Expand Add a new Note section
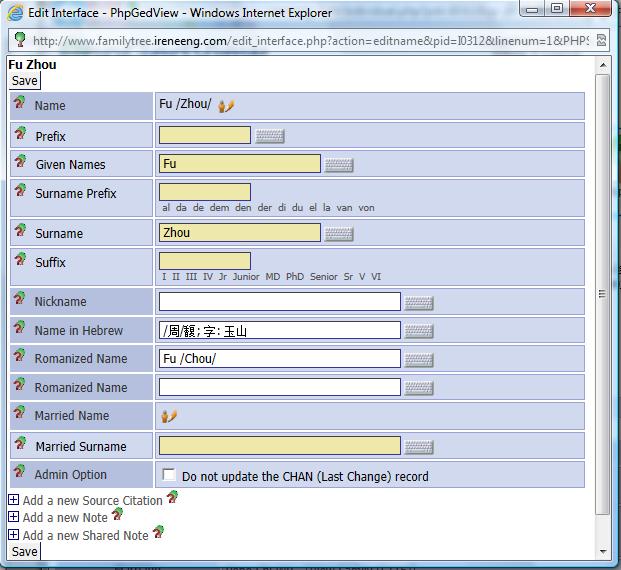The height and width of the screenshot is (570, 621). (13, 517)
